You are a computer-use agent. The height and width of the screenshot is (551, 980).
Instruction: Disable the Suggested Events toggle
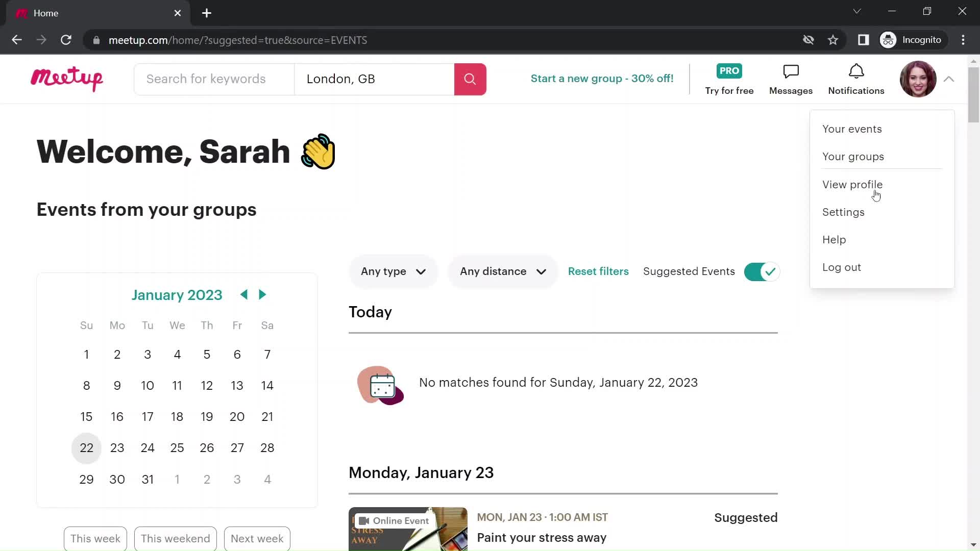(x=760, y=271)
